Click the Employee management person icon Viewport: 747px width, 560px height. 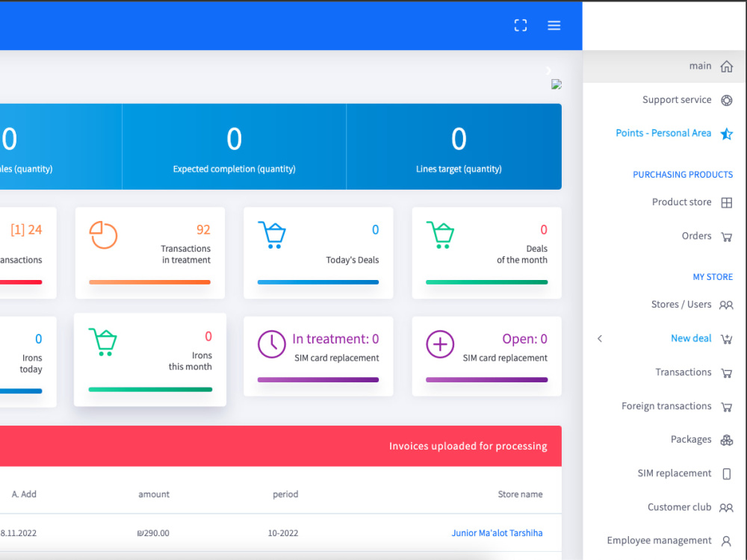click(726, 541)
